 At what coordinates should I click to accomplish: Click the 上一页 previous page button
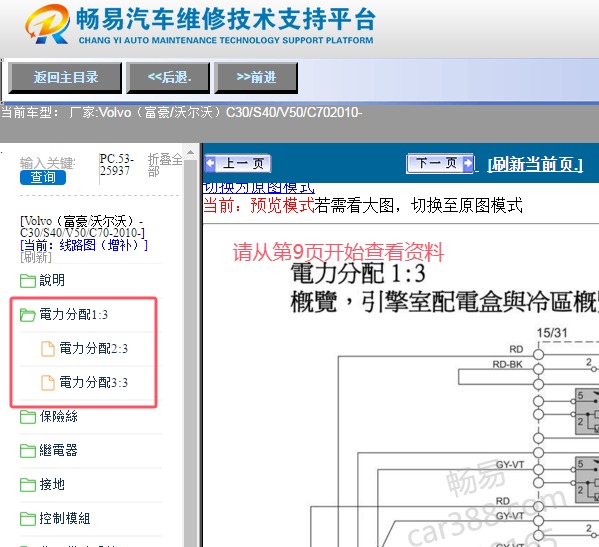pyautogui.click(x=237, y=163)
